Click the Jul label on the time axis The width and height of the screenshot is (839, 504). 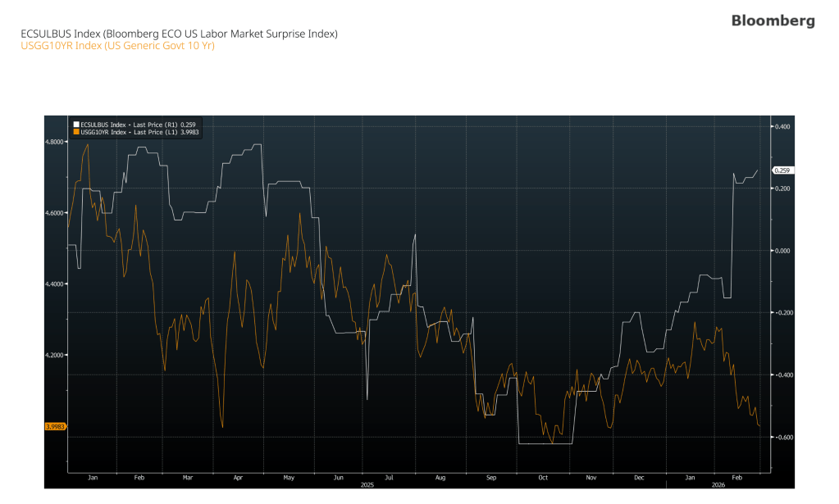(x=389, y=476)
